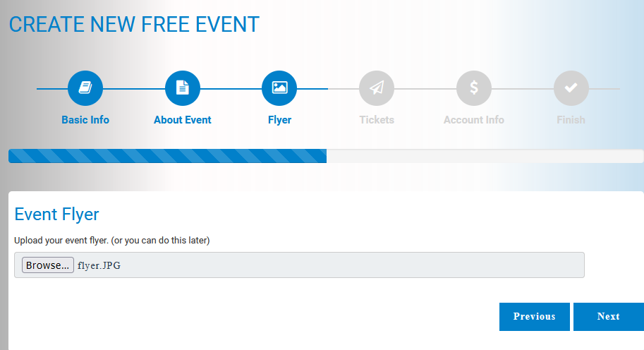The image size is (644, 350).
Task: Click the striped blue progress bar
Action: point(168,156)
